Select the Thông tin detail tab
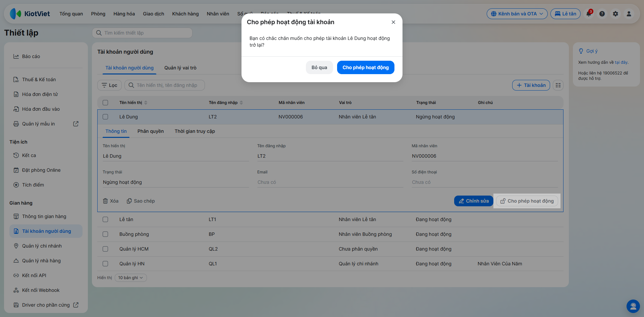The height and width of the screenshot is (317, 644). [x=116, y=131]
